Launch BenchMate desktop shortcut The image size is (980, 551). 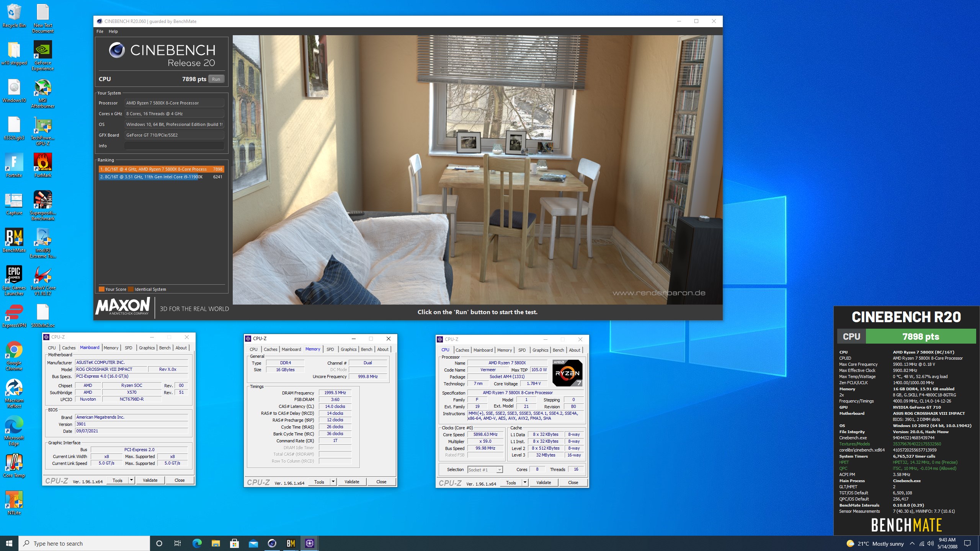click(x=14, y=241)
